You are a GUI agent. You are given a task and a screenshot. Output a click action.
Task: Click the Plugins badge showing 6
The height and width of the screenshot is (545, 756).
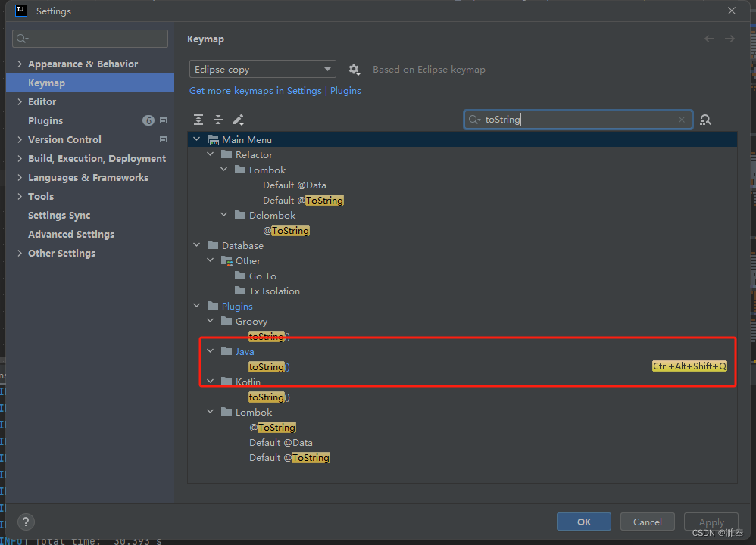pos(148,120)
